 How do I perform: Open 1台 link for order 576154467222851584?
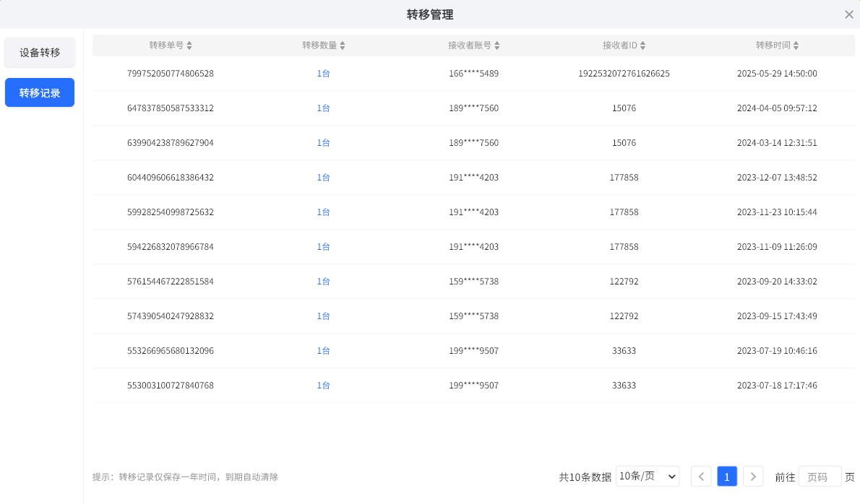(323, 282)
